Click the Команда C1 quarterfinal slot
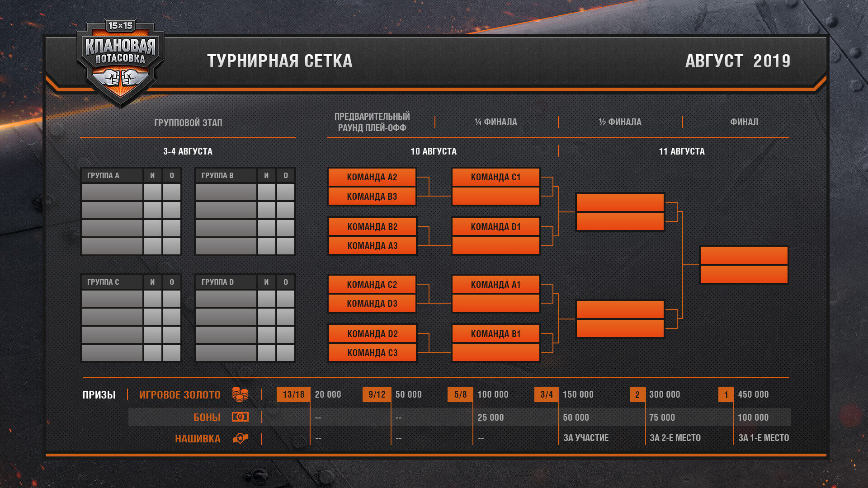This screenshot has height=488, width=868. click(x=496, y=177)
